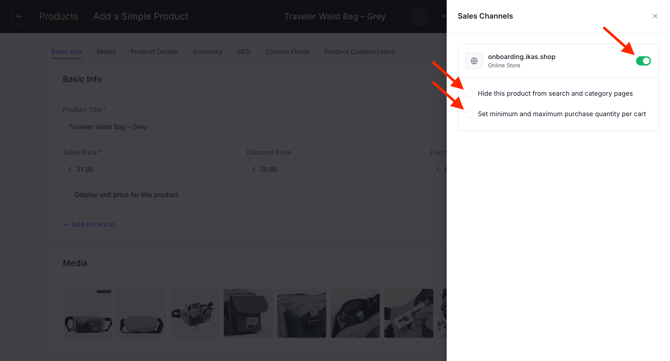
Task: Select the third media thumbnail
Action: (x=195, y=314)
